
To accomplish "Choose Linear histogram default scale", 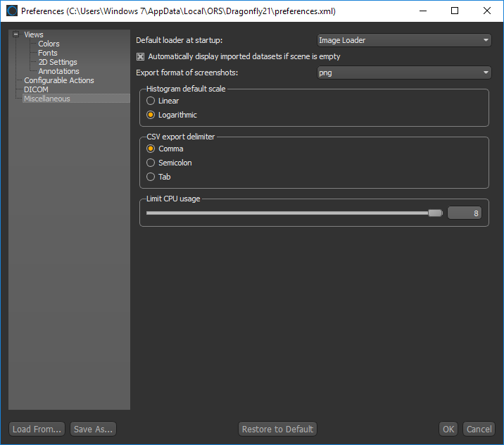I will click(151, 101).
